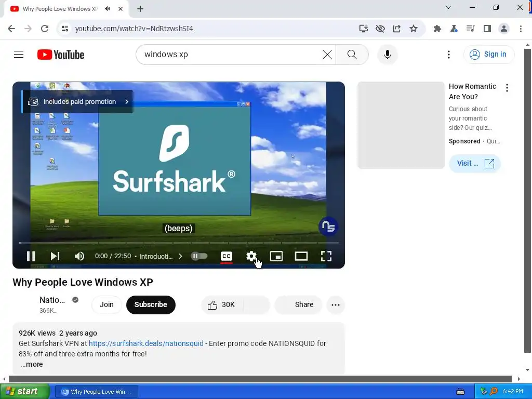Expand the Introduction chapter chevron

[x=180, y=256]
